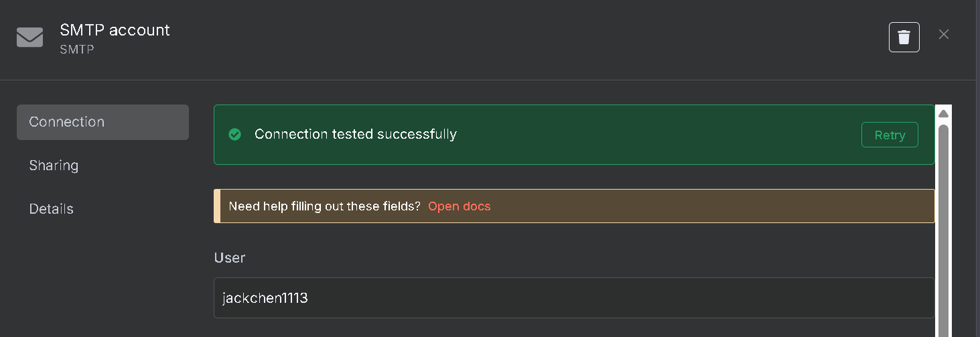980x337 pixels.
Task: Delete the credential with the trash icon
Action: (904, 37)
